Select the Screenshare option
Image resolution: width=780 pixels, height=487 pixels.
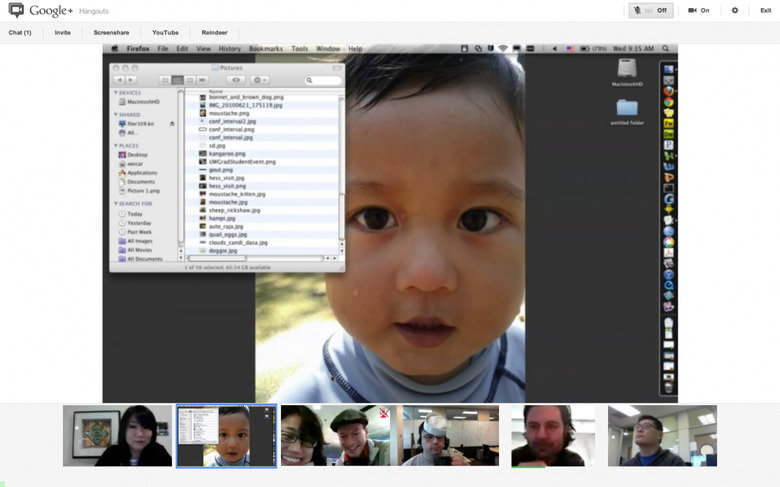tap(111, 33)
